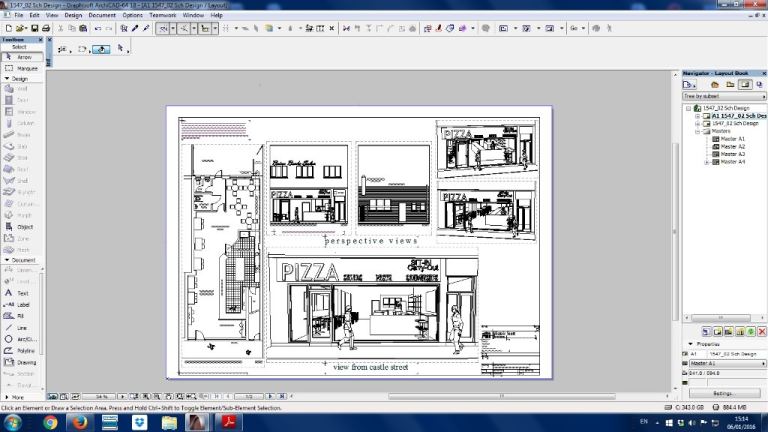Select the Object tool

coord(22,227)
